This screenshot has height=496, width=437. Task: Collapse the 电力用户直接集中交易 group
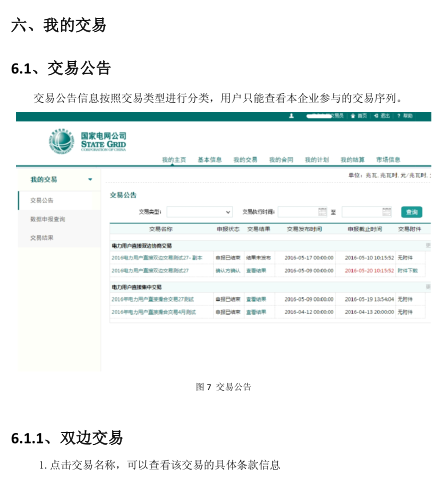click(x=428, y=287)
